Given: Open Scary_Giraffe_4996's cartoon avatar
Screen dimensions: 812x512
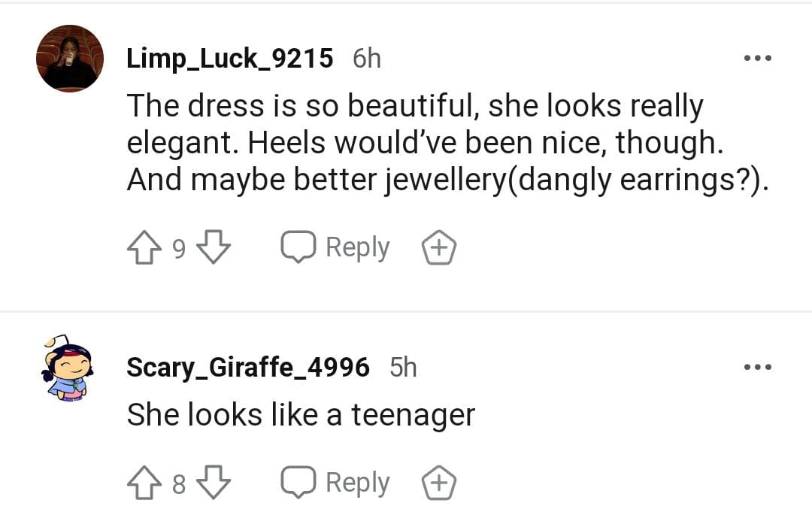Looking at the screenshot, I should (68, 368).
